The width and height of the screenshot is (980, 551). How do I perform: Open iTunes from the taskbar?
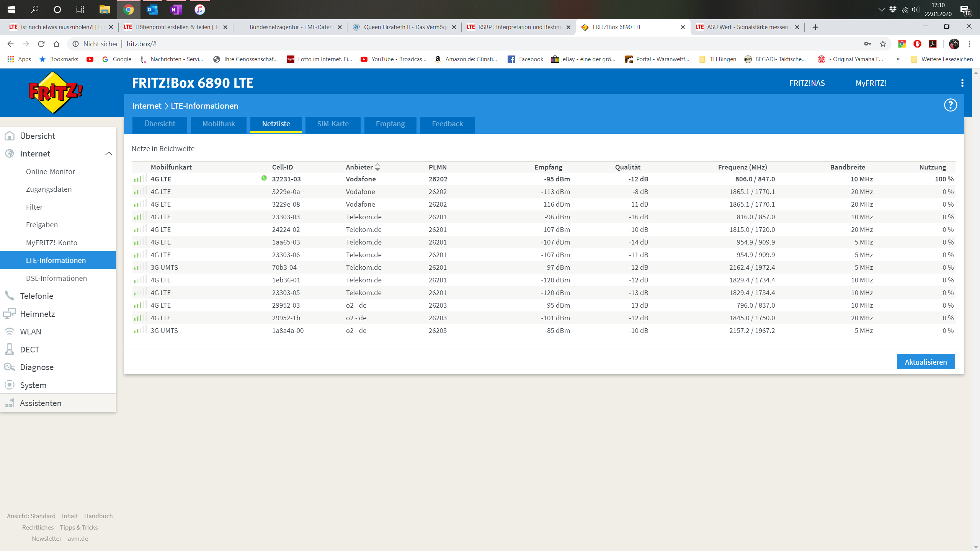click(199, 10)
